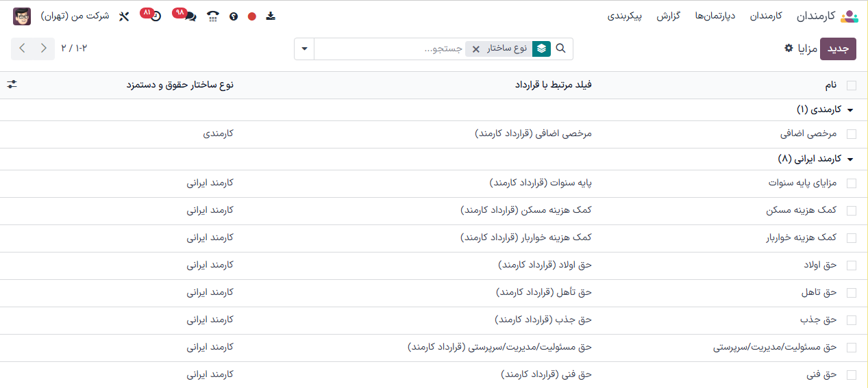Click the column settings adjust icon

coord(12,85)
